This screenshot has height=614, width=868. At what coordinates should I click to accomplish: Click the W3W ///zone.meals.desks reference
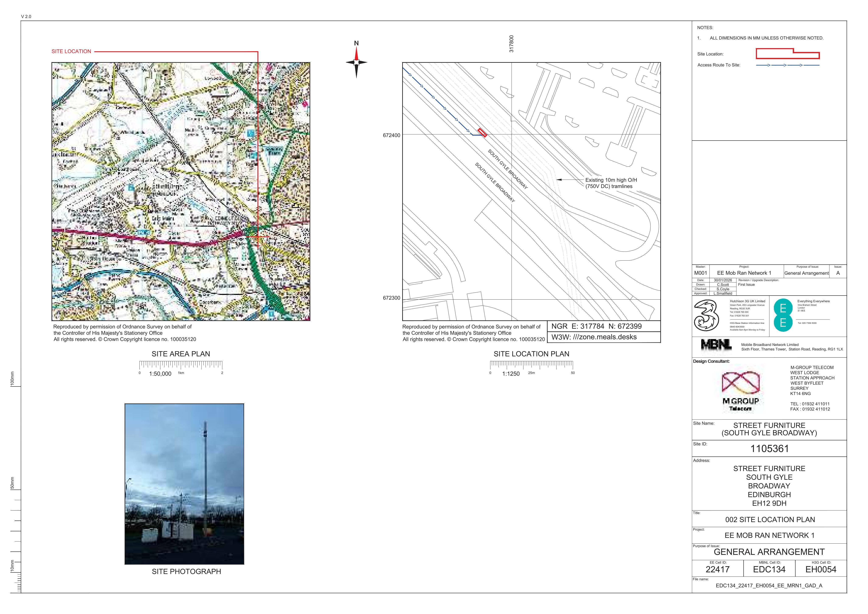pos(604,337)
